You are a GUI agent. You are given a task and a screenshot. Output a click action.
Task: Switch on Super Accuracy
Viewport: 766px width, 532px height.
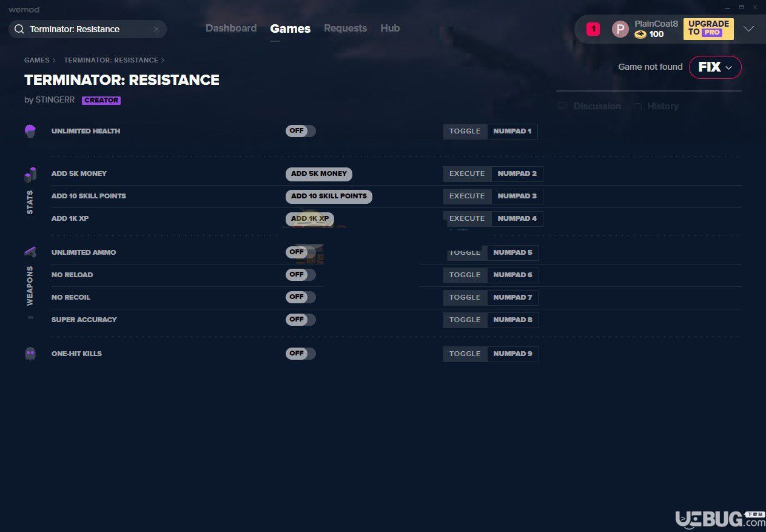tap(301, 320)
